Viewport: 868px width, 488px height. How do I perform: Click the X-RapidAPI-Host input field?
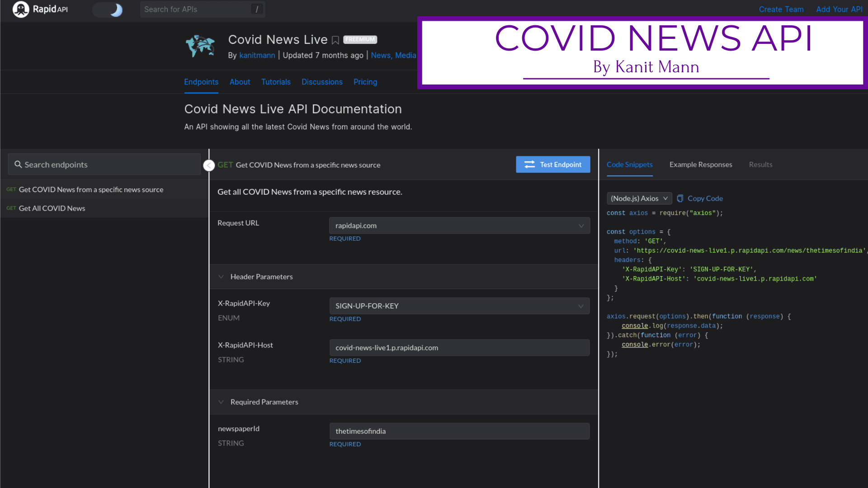(459, 347)
